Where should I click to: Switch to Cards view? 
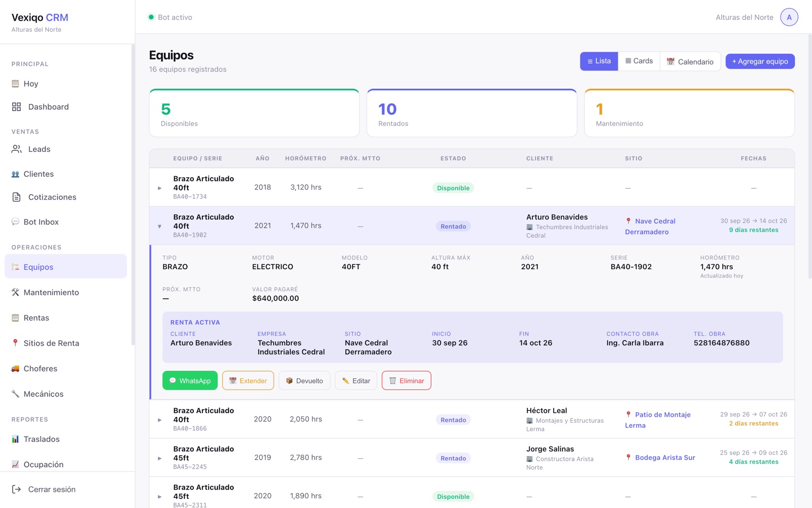coord(639,61)
